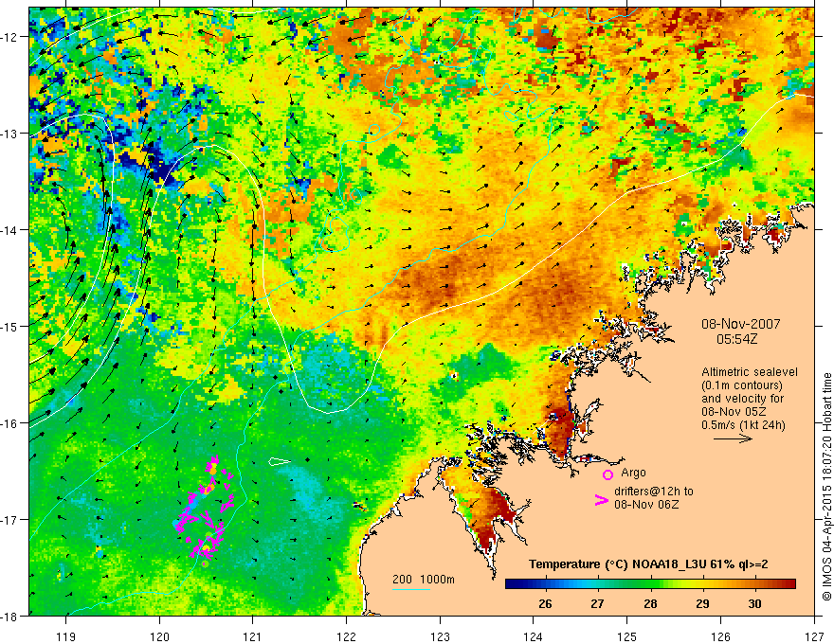
Task: Click the latitude axis label -15
Action: [x=9, y=326]
